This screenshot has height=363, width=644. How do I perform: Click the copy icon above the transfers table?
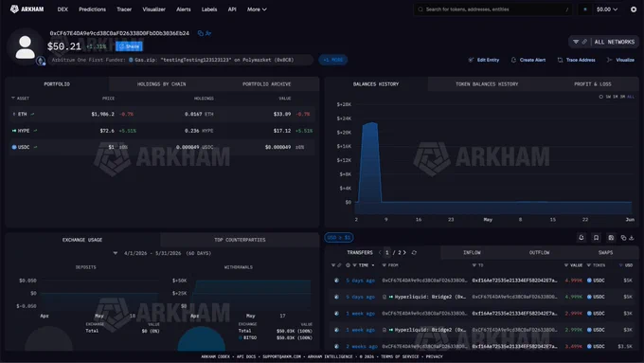point(623,238)
